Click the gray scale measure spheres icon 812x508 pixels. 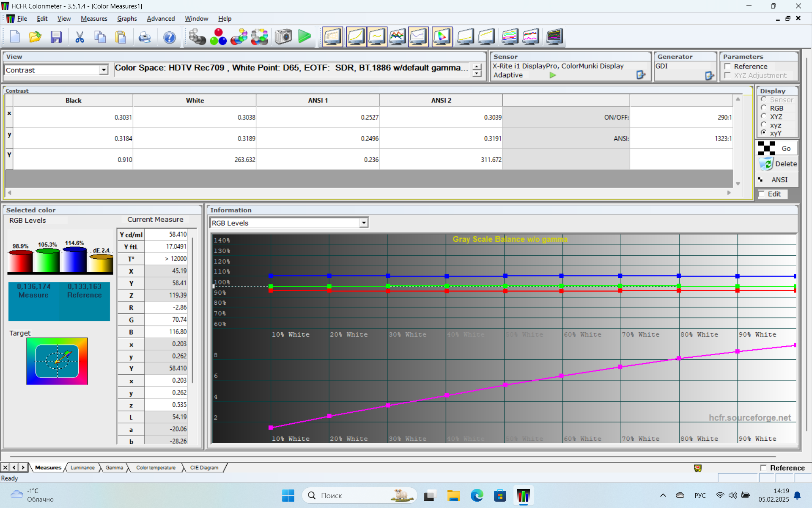click(197, 37)
